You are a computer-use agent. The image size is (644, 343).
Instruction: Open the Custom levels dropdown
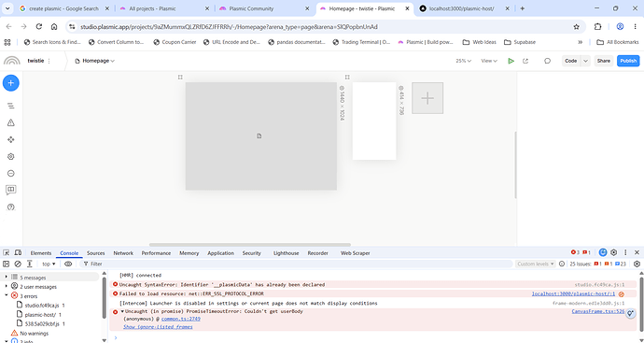pyautogui.click(x=535, y=264)
